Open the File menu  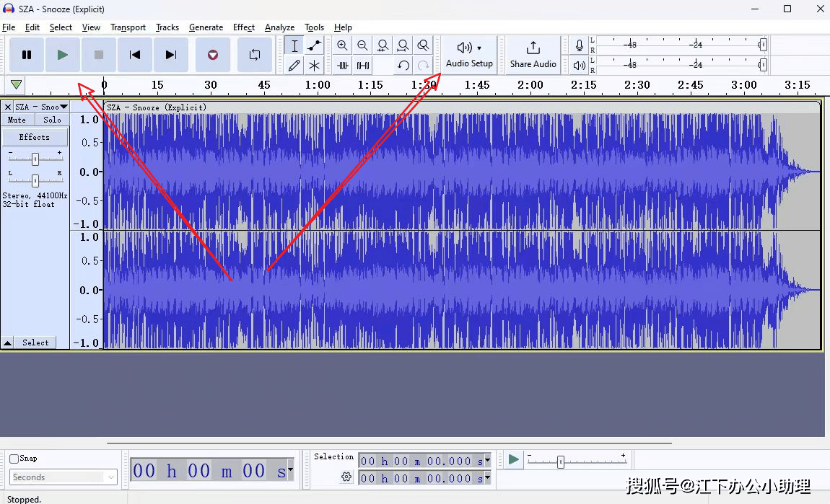point(9,27)
